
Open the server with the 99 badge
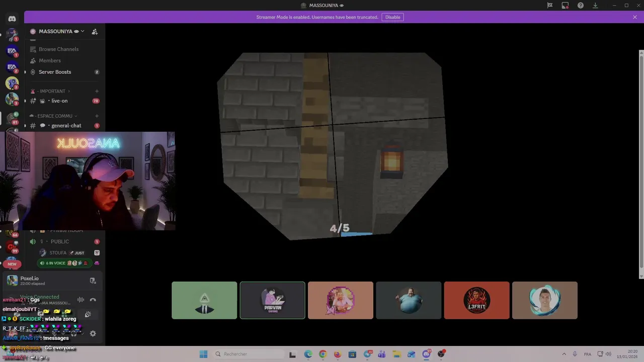point(12,246)
